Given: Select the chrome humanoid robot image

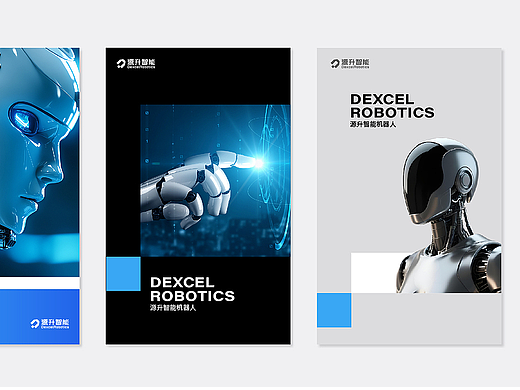Looking at the screenshot, I should click(449, 216).
